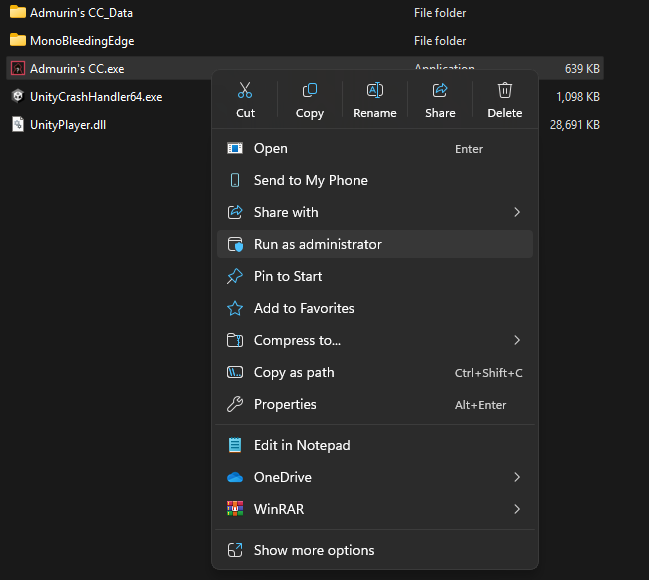This screenshot has height=580, width=649.
Task: Choose Send to My Phone
Action: [x=310, y=180]
